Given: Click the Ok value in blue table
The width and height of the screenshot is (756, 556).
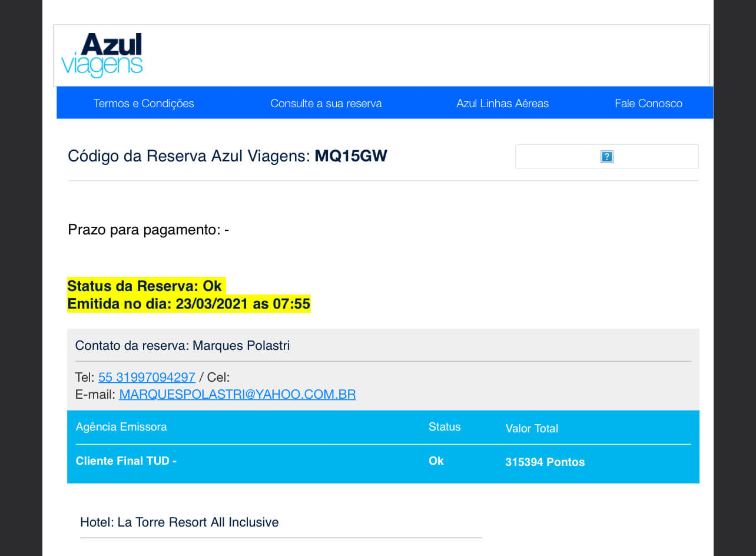Looking at the screenshot, I should pos(436,461).
